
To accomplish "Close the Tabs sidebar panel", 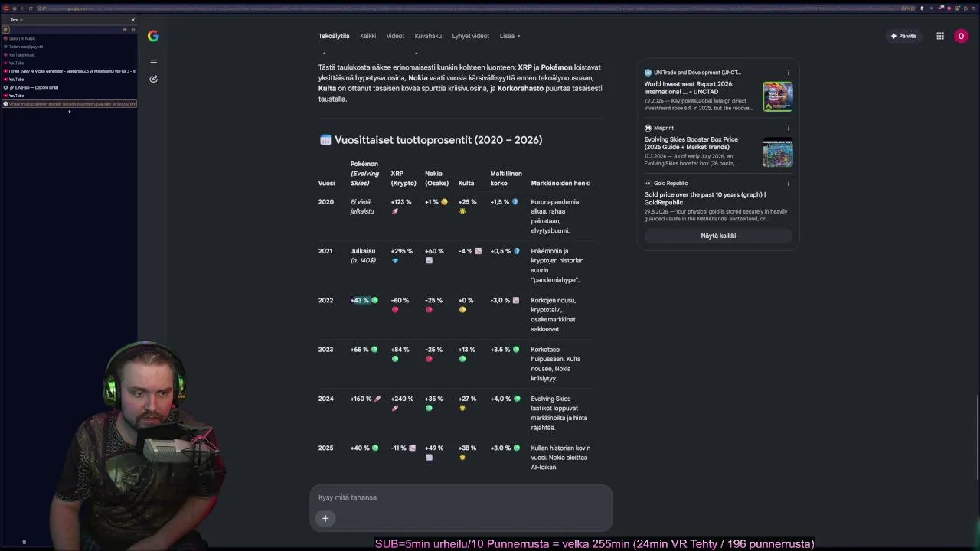I will pyautogui.click(x=132, y=20).
